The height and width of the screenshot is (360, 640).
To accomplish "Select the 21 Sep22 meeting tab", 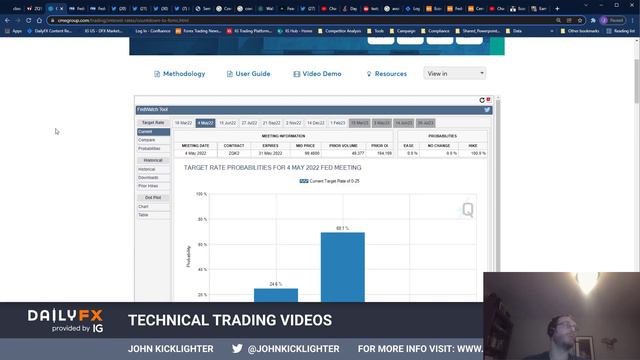I will tap(271, 123).
